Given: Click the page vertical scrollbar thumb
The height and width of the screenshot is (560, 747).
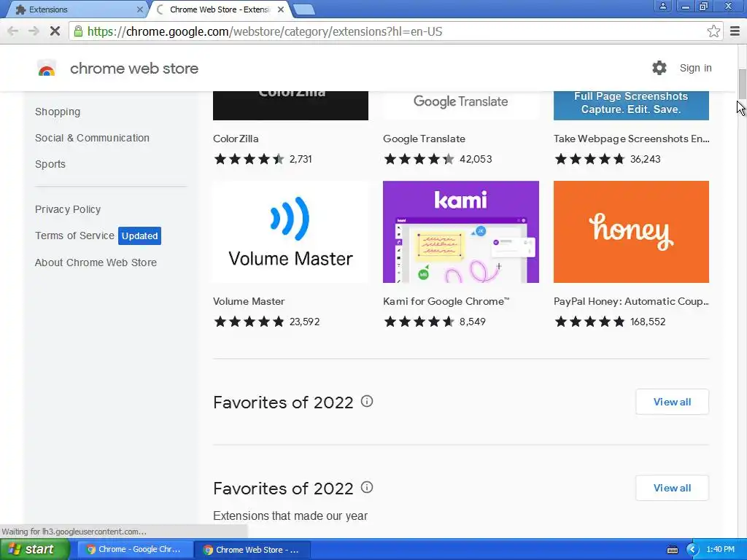Looking at the screenshot, I should (x=742, y=84).
